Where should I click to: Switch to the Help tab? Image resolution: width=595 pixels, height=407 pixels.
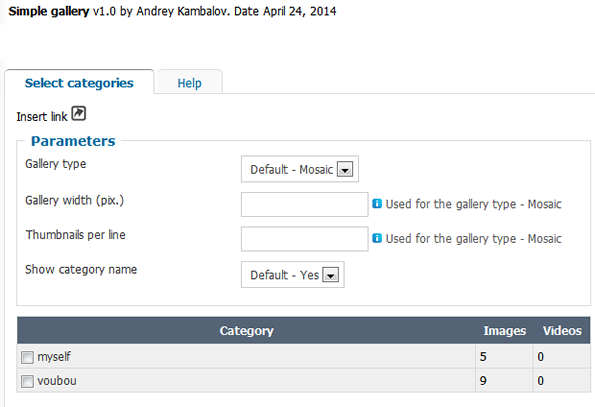pos(189,83)
